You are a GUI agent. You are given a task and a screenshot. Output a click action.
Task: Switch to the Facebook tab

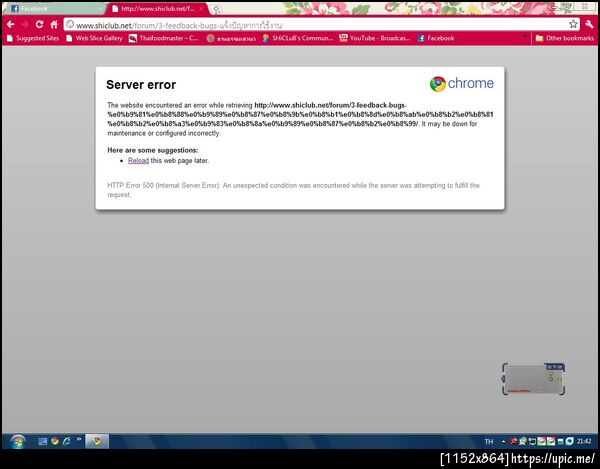tap(54, 8)
